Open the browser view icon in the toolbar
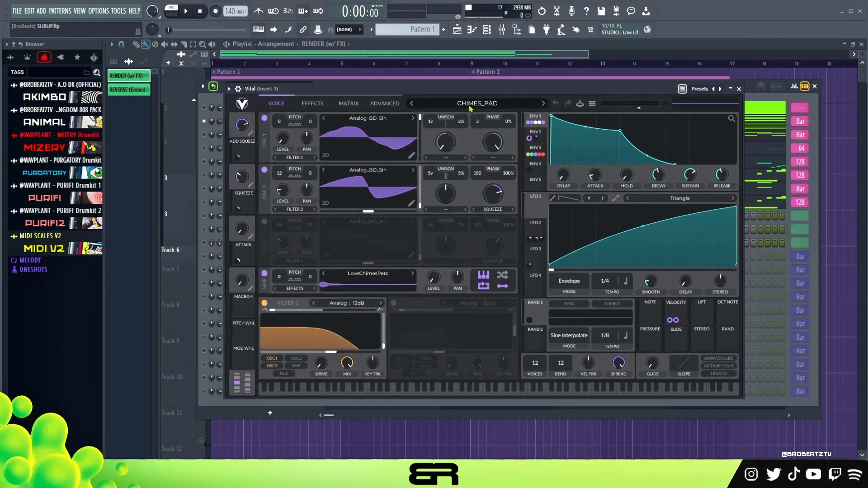This screenshot has height=488, width=868. (517, 30)
